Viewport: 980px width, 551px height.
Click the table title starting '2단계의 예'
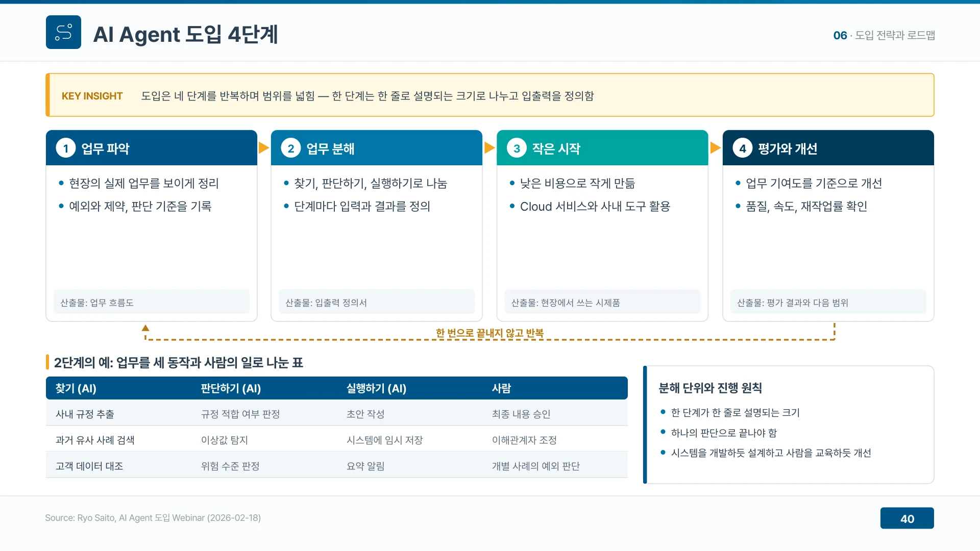click(178, 362)
